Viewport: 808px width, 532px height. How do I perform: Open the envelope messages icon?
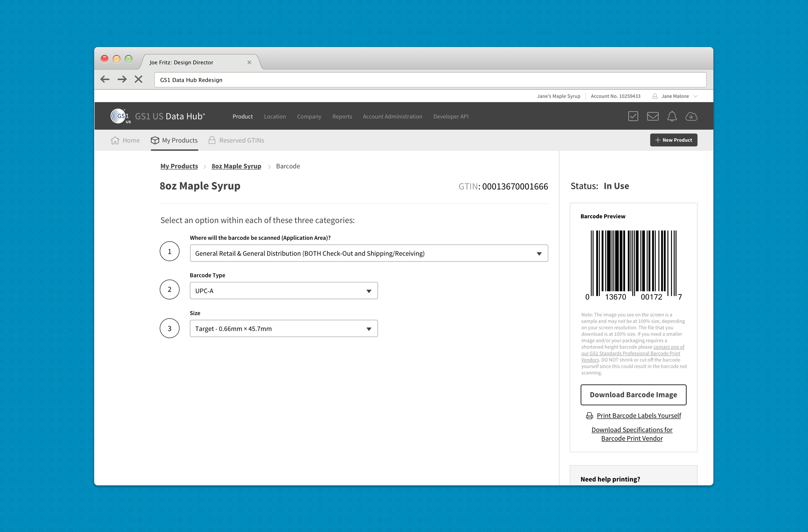pos(653,116)
